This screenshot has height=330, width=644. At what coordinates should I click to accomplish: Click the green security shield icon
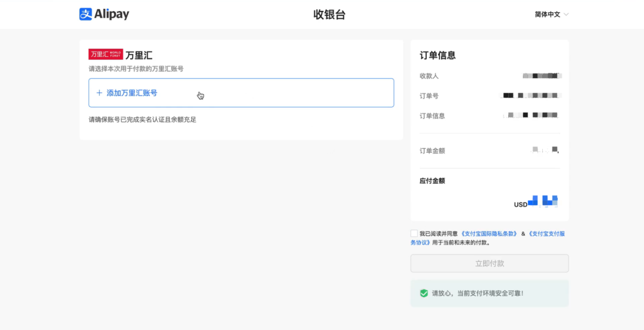point(424,293)
